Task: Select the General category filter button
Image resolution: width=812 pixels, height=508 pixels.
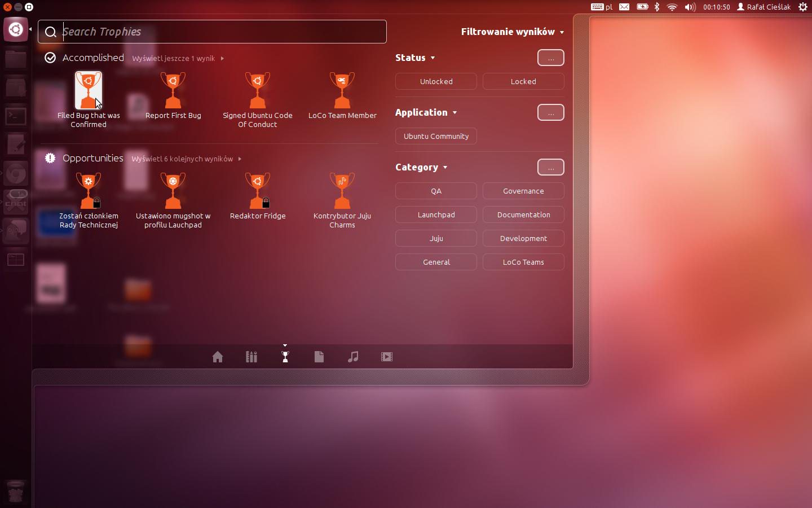Action: click(436, 262)
